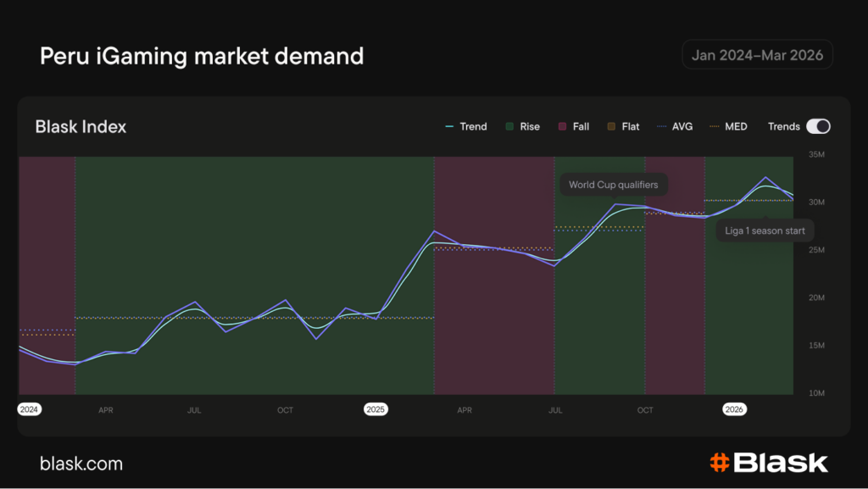Image resolution: width=868 pixels, height=489 pixels.
Task: Click the World Cup qualifiers annotation
Action: tap(613, 185)
